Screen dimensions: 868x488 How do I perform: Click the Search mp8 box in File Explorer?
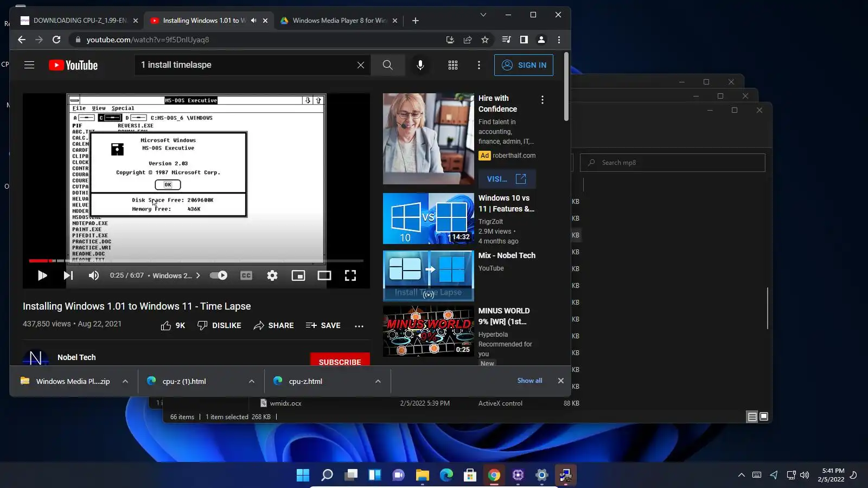tap(673, 163)
